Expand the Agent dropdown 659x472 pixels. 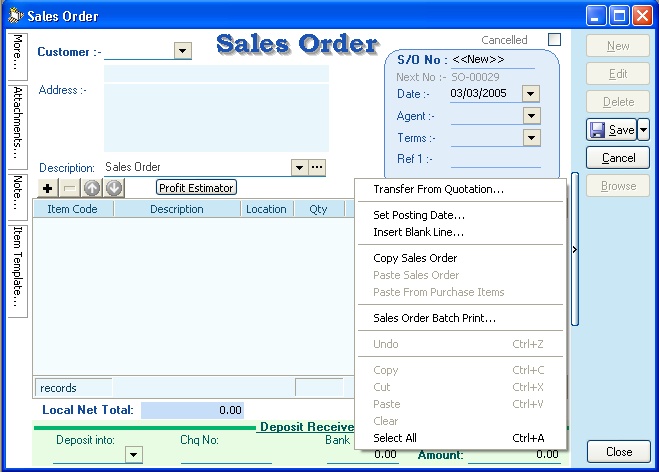[x=531, y=116]
